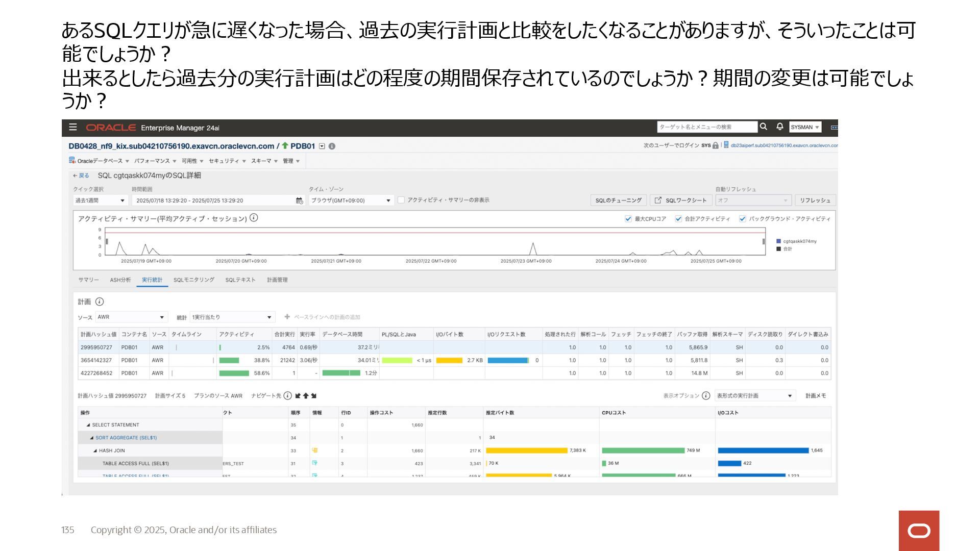Uncheck 最大CPUコア checkbox
Image resolution: width=980 pixels, height=551 pixels.
[x=628, y=219]
